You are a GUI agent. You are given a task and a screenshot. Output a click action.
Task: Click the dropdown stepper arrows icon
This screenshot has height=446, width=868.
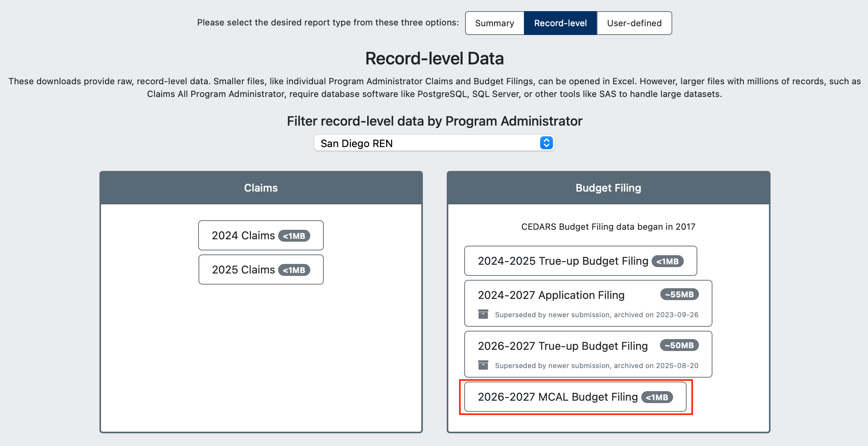546,143
